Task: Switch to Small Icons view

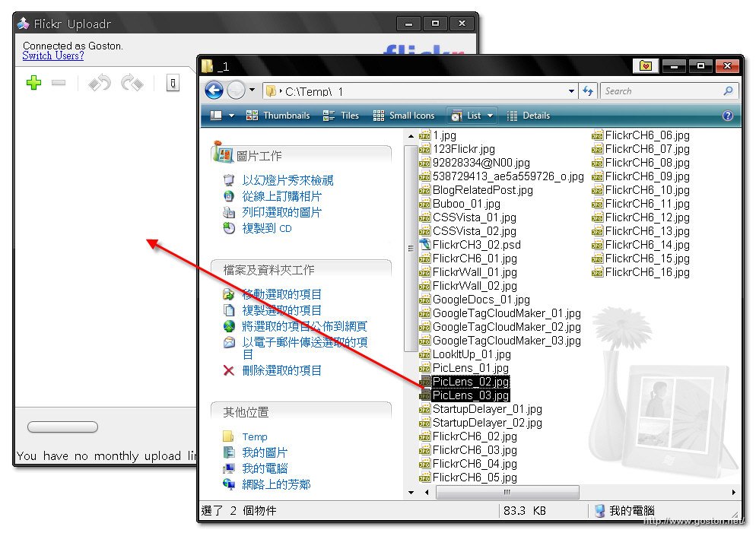Action: (x=404, y=116)
